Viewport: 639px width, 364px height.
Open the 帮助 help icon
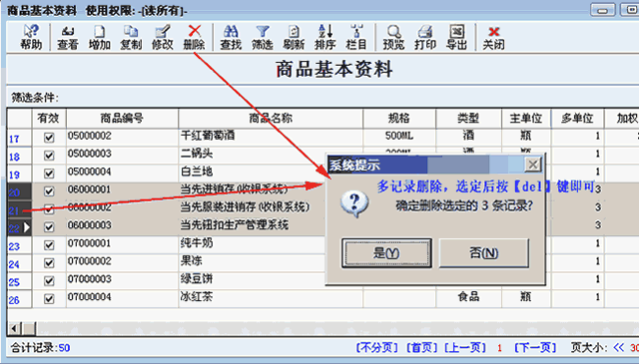[31, 37]
